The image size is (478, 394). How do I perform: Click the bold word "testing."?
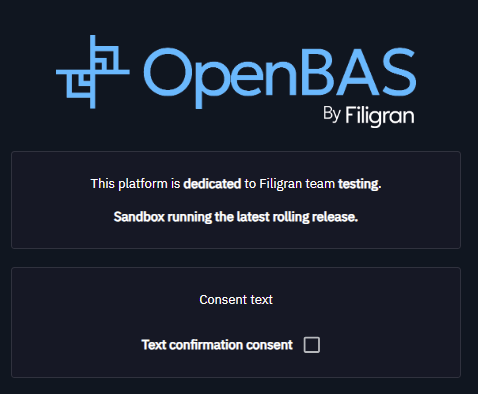tap(360, 184)
